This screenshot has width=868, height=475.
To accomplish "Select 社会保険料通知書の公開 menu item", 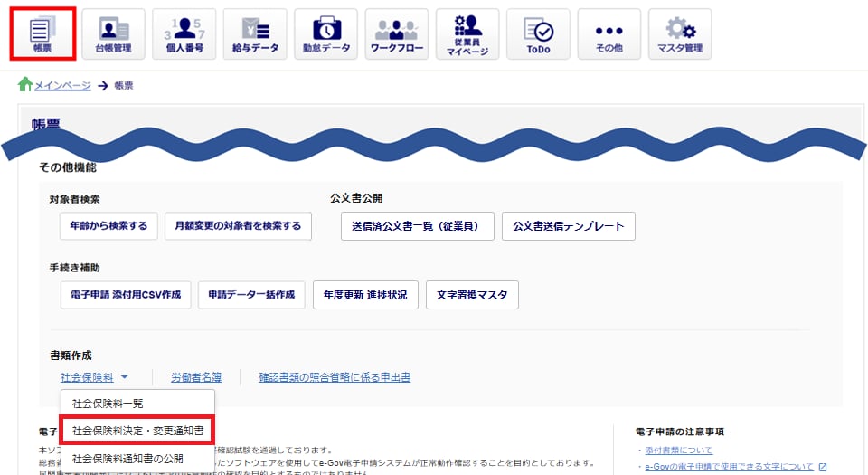I will point(127,459).
